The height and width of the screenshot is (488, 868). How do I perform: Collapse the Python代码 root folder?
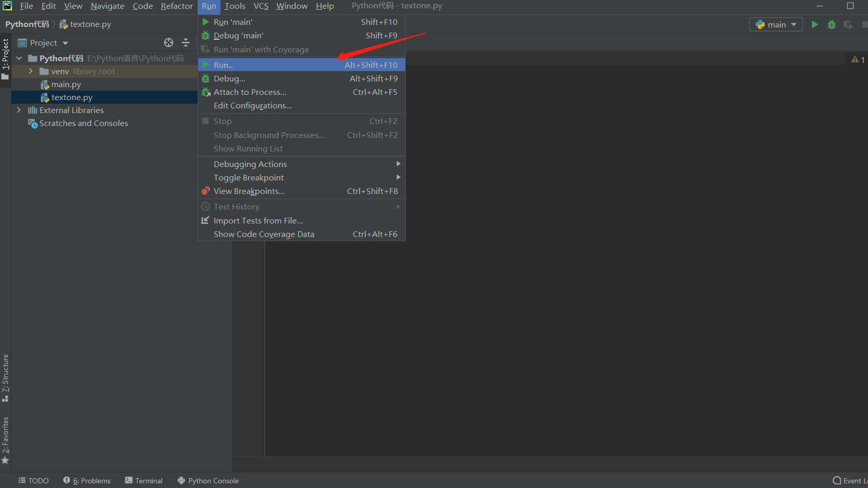[x=19, y=58]
